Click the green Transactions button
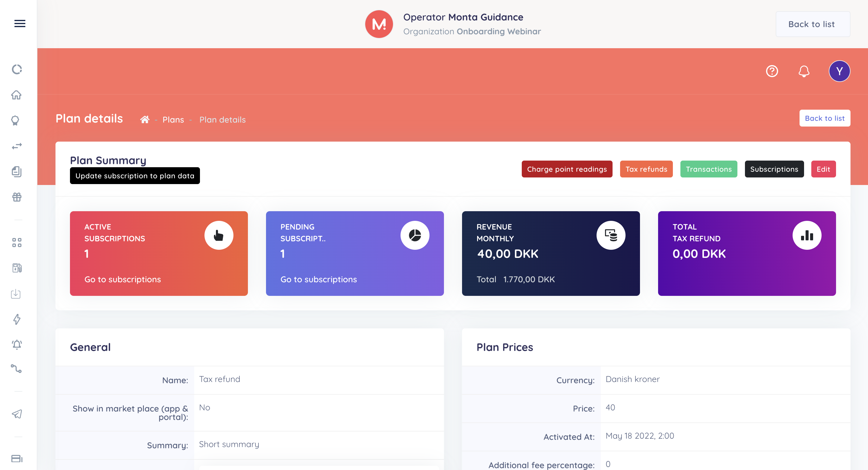 tap(708, 169)
